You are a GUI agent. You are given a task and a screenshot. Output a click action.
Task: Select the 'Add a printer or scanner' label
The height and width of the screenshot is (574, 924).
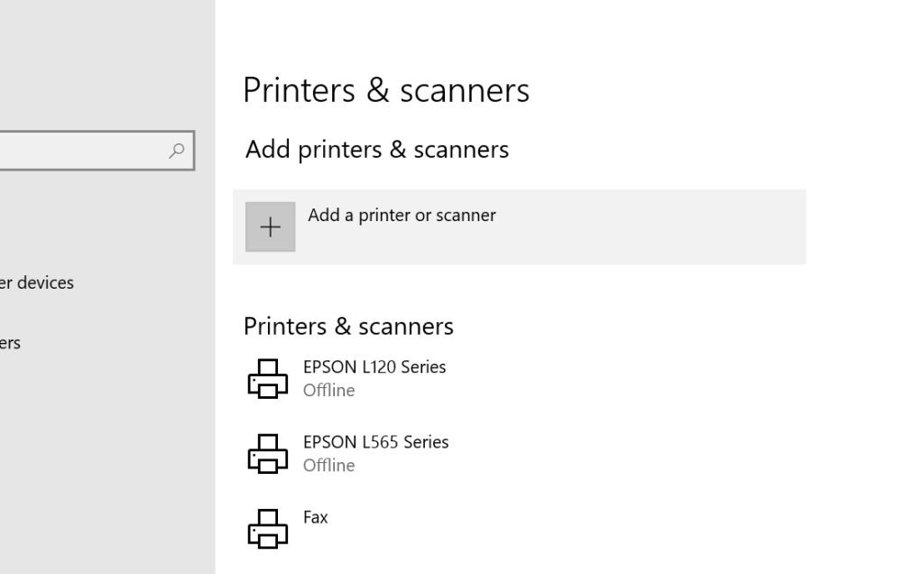402,216
